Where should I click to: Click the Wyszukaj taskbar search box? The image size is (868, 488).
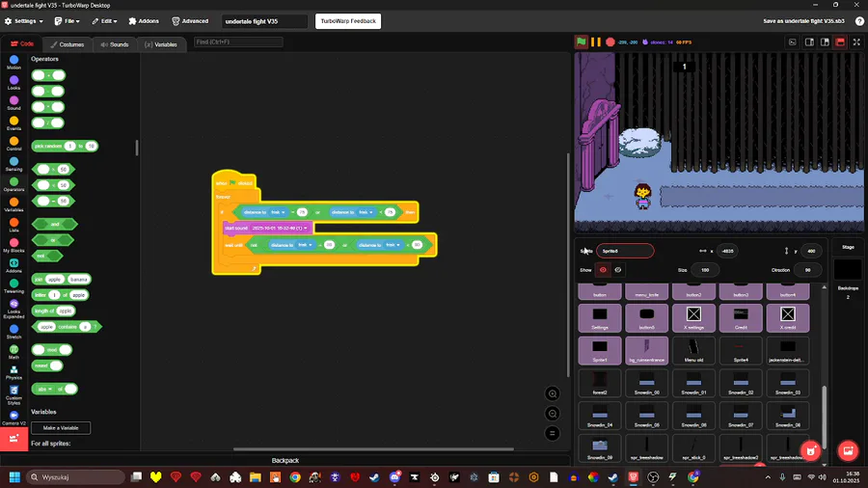75,477
